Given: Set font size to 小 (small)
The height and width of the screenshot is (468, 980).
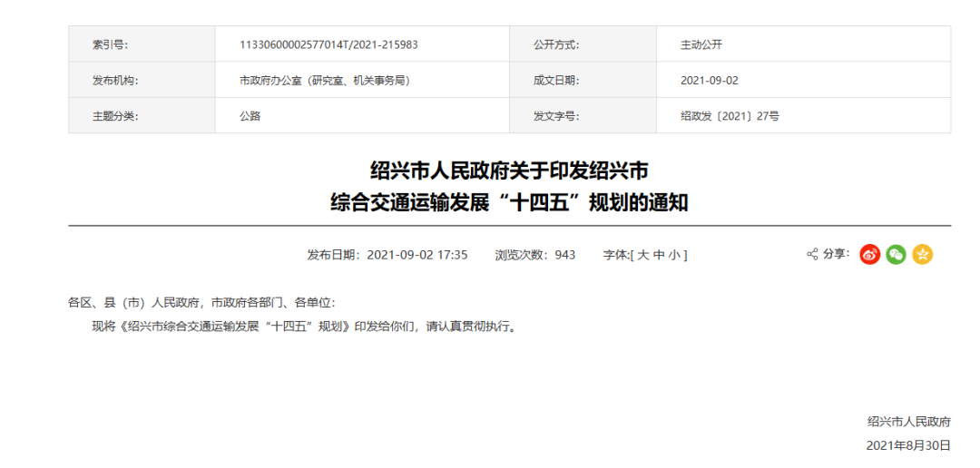Looking at the screenshot, I should coord(673,255).
